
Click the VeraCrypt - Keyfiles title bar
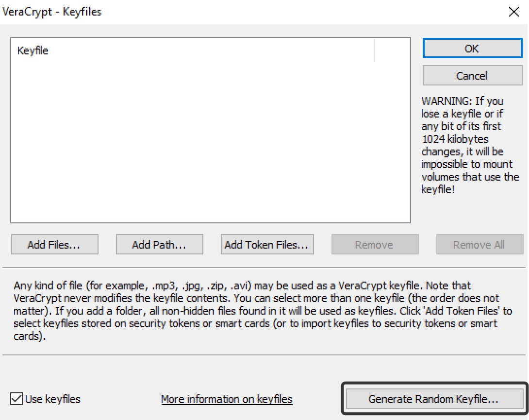[194, 12]
